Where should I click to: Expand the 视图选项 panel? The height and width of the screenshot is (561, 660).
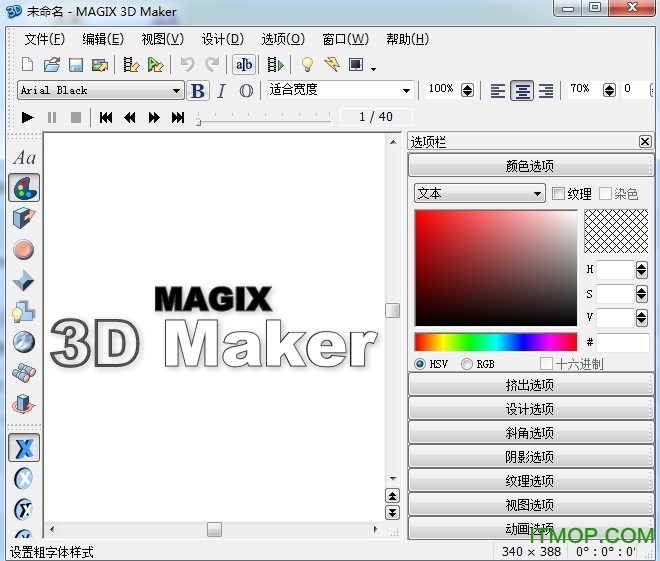530,505
